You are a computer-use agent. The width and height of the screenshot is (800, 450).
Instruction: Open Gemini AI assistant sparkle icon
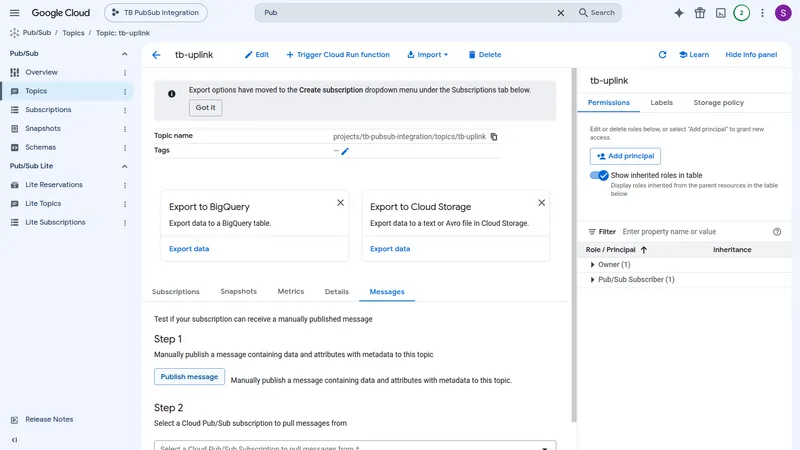(x=679, y=13)
